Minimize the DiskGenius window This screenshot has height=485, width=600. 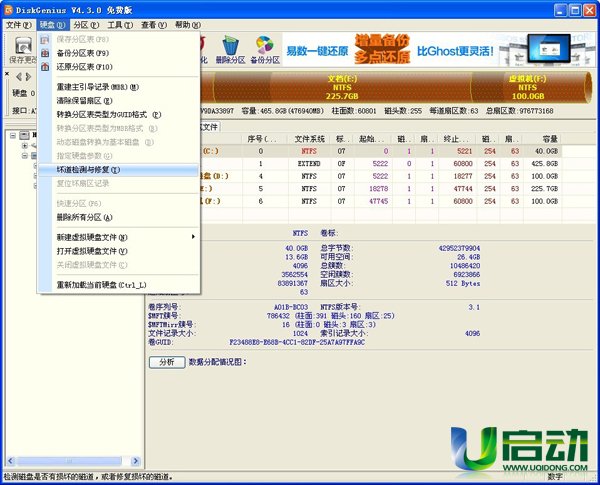pyautogui.click(x=560, y=10)
